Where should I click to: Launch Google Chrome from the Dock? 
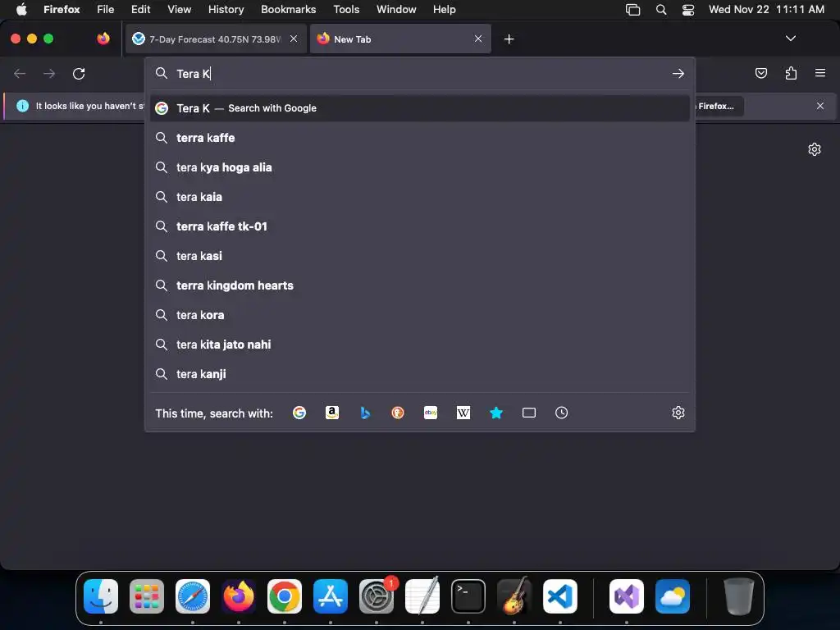[285, 596]
